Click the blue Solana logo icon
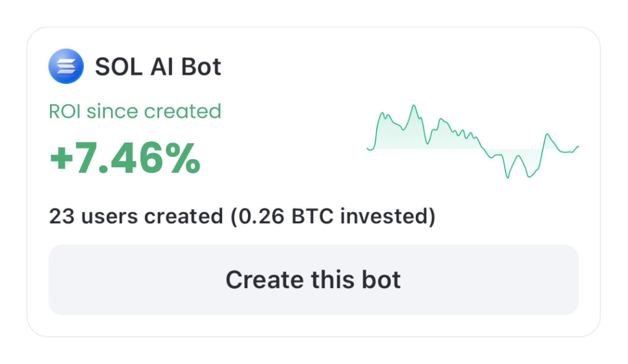 click(66, 66)
